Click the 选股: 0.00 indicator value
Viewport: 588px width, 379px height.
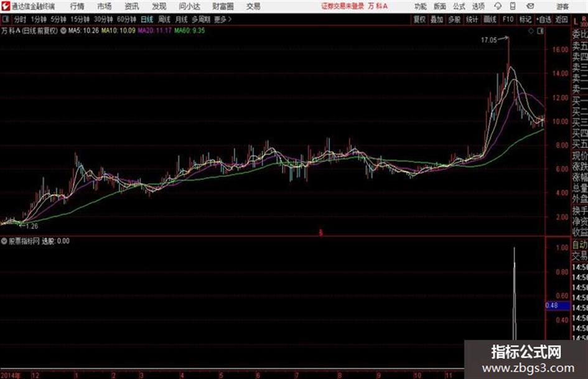[x=55, y=241]
